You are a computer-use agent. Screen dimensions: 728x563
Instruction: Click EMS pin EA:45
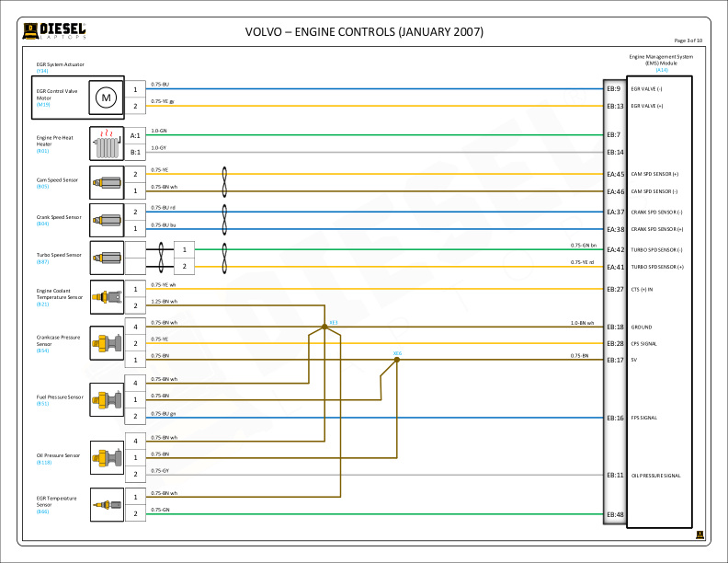coord(616,174)
